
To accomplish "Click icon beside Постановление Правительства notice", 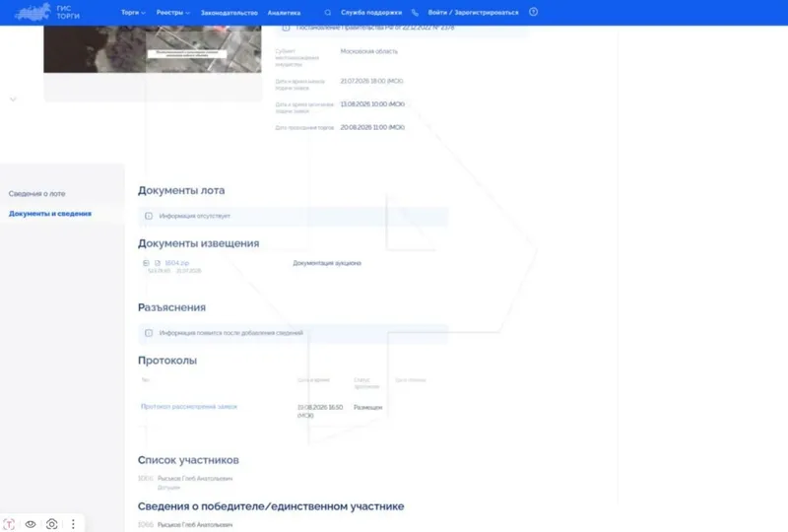I will 286,28.
